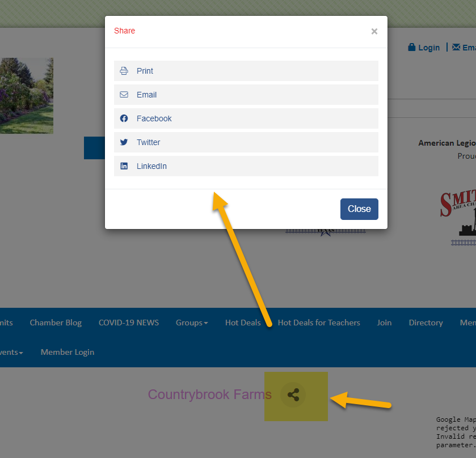Screen dimensions: 476x458
Task: Open the Member Login menu item
Action: tap(68, 352)
